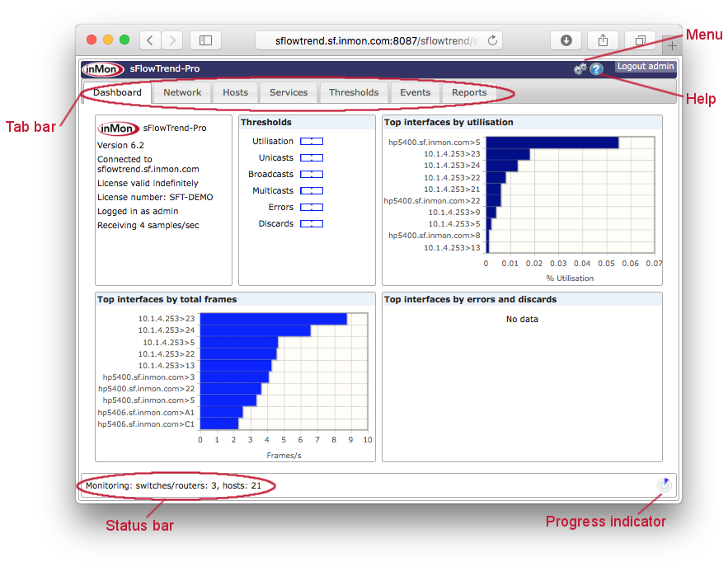
Task: Click the Thresholds panel heading
Action: click(266, 122)
